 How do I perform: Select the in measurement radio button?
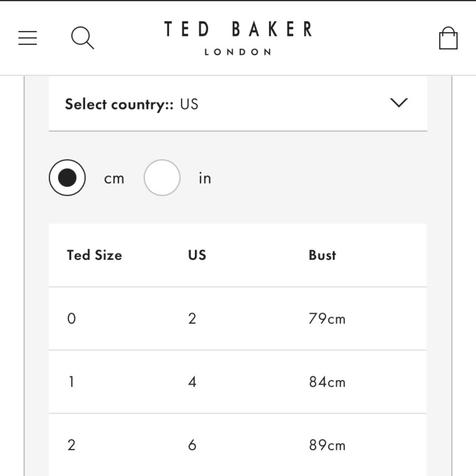click(162, 178)
